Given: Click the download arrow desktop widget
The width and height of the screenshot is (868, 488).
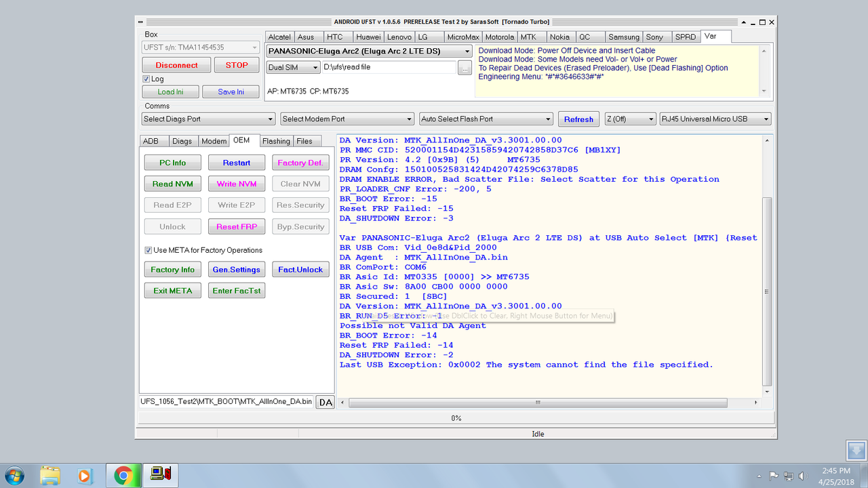Looking at the screenshot, I should point(856,451).
